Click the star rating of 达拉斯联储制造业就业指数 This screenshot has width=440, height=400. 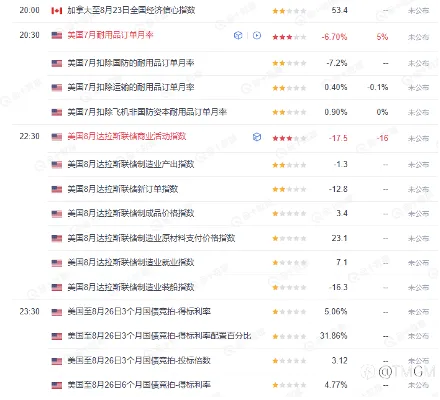pyautogui.click(x=289, y=263)
